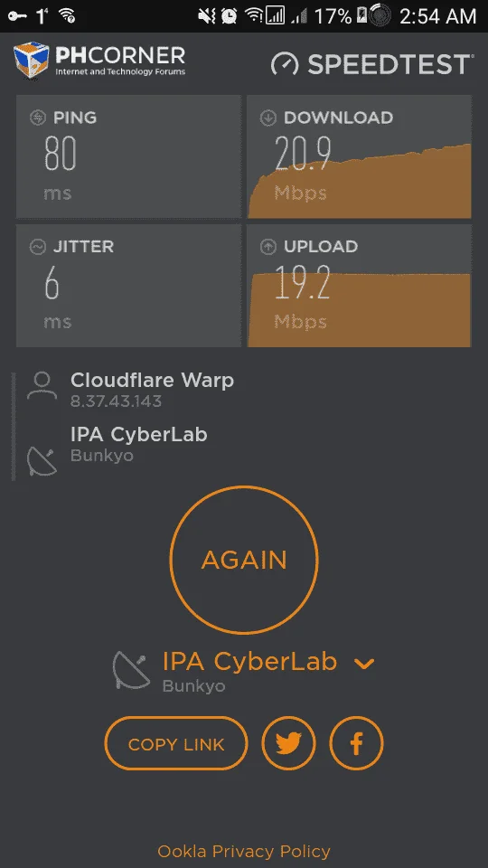Tap the IP address 8.37.43.143
Screen dimensions: 488x868
117,401
